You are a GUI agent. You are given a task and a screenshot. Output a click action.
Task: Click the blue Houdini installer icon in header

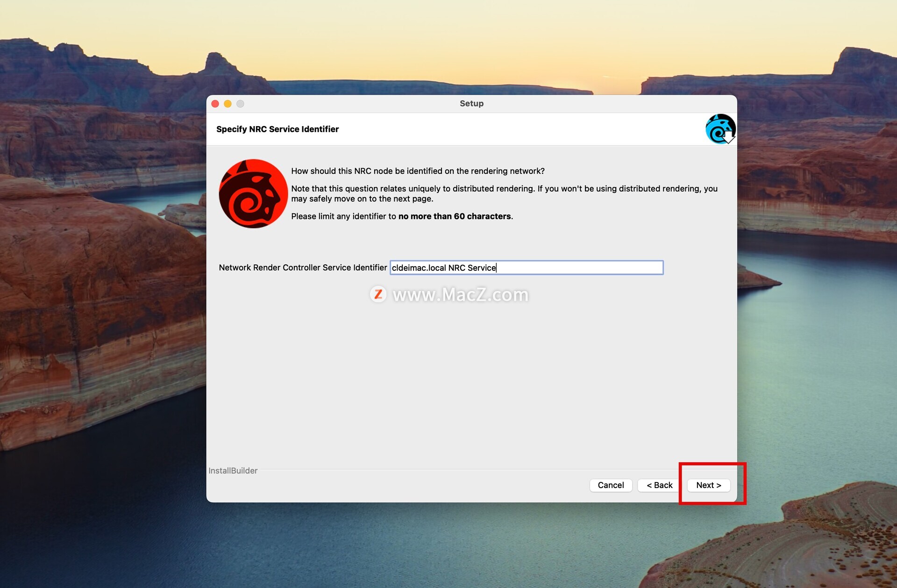[720, 129]
